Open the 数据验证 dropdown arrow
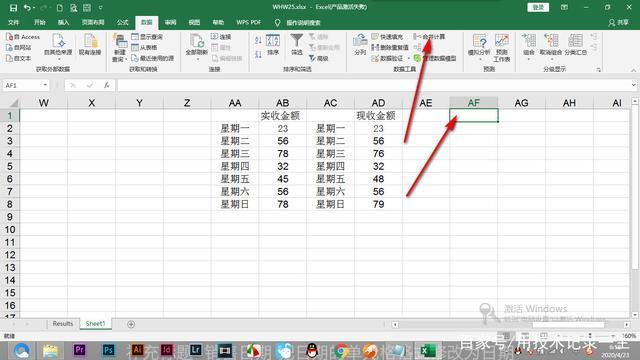This screenshot has width=640, height=360. [x=409, y=58]
